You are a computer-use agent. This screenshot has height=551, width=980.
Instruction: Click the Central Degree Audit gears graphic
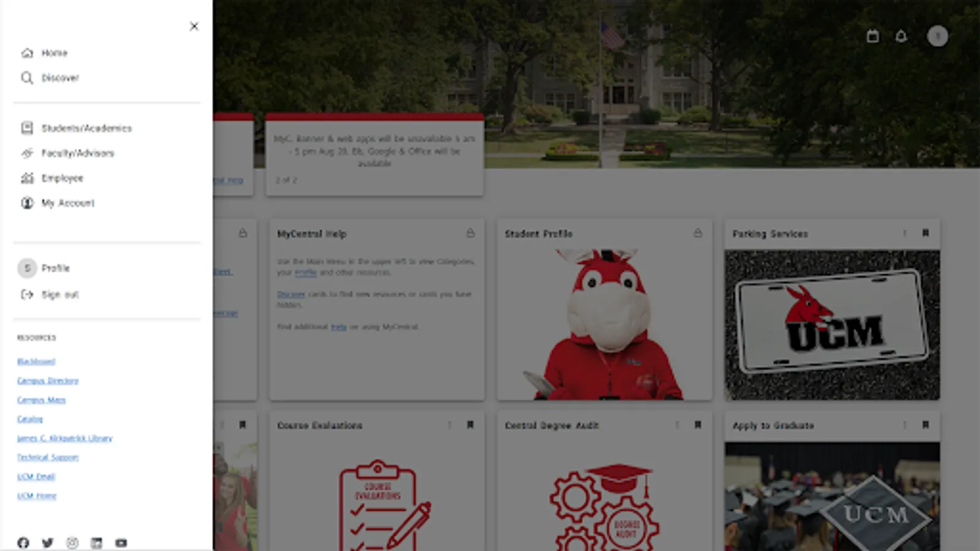click(x=605, y=507)
